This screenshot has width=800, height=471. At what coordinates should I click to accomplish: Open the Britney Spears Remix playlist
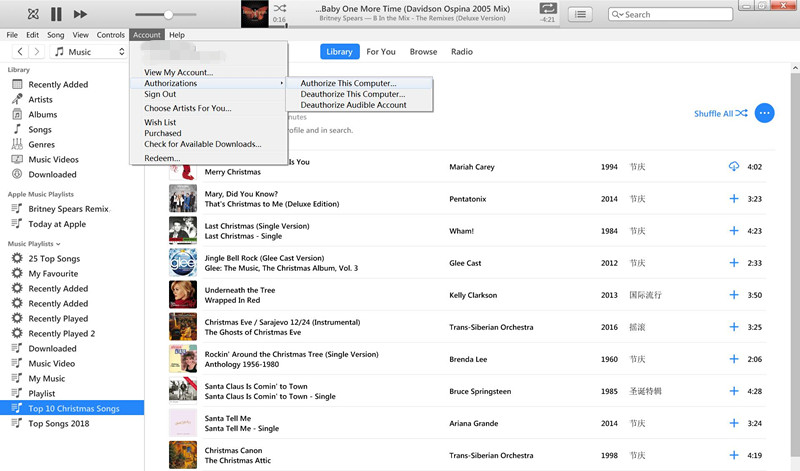click(x=68, y=209)
